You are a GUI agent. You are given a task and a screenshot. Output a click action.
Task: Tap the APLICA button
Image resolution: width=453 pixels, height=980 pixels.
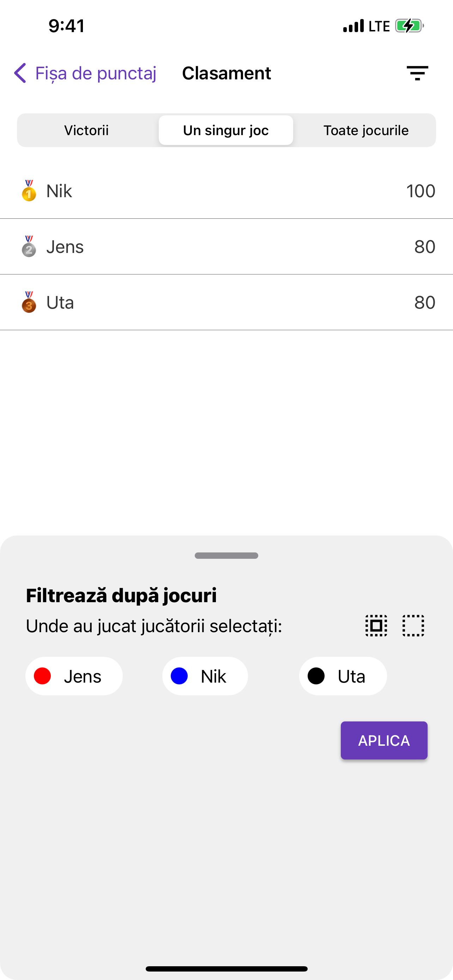[384, 740]
